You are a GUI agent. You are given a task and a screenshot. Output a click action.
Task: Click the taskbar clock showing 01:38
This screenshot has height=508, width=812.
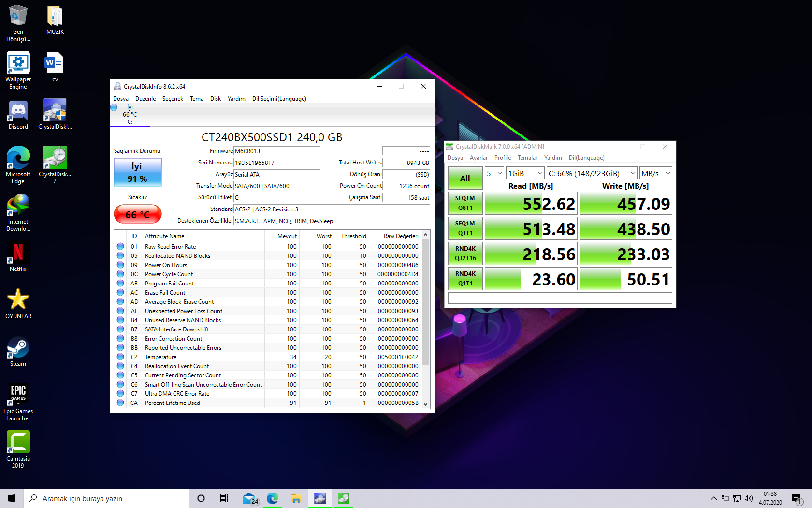(x=770, y=498)
